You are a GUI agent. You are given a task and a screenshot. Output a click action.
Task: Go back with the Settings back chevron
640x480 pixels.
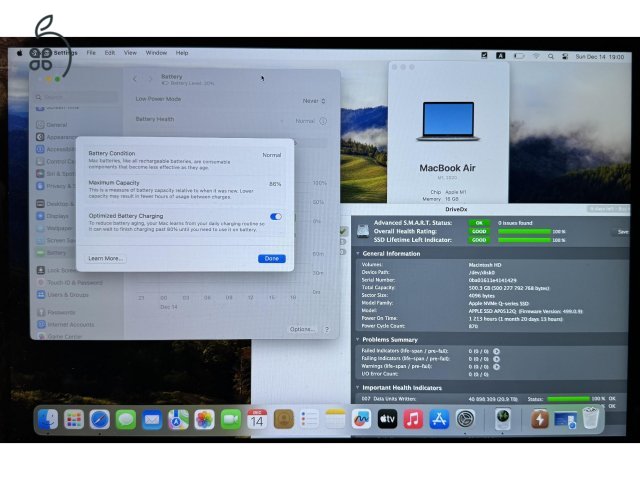click(x=135, y=79)
